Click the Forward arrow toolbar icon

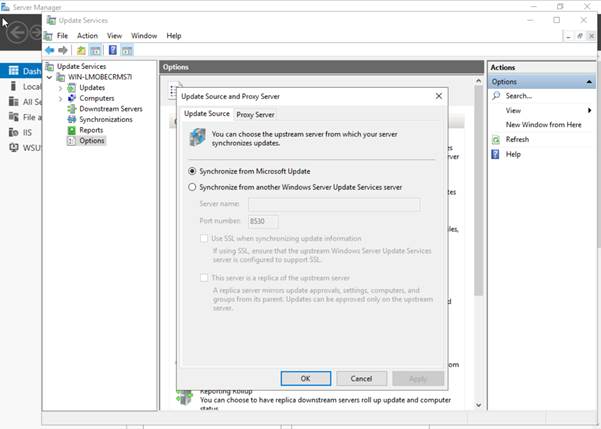pyautogui.click(x=62, y=50)
